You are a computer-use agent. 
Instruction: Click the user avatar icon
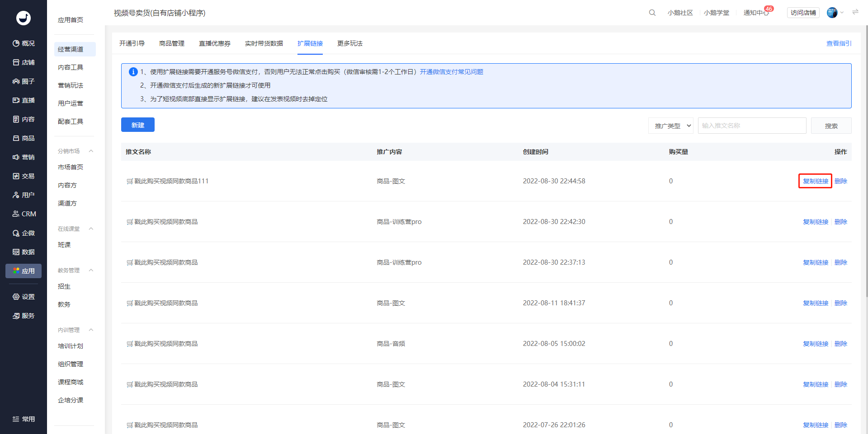pyautogui.click(x=832, y=13)
